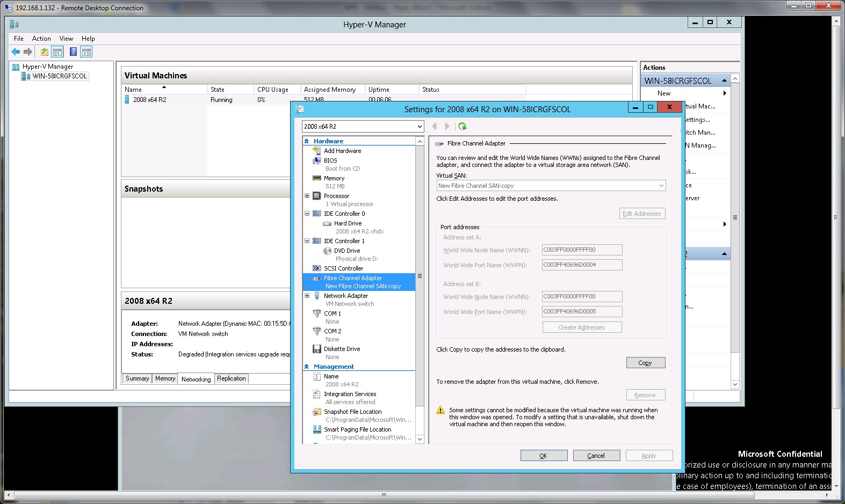The height and width of the screenshot is (504, 845).
Task: Open the Memory hardware settings
Action: 334,178
